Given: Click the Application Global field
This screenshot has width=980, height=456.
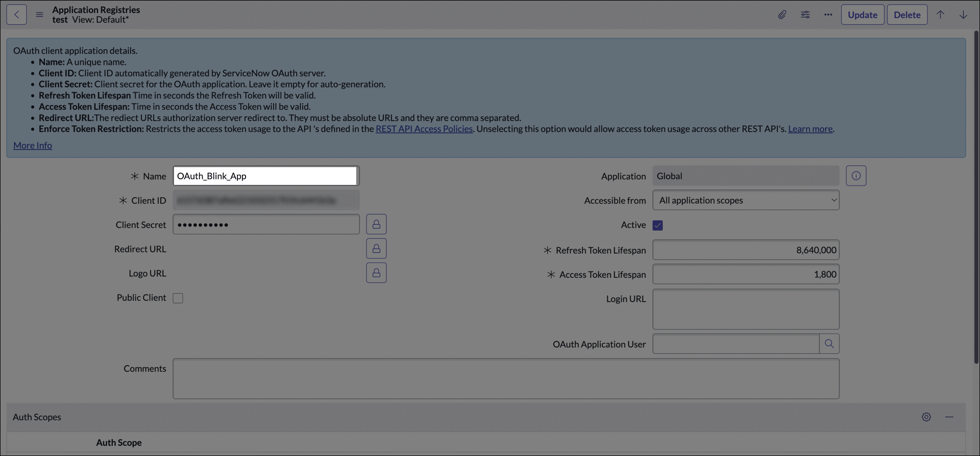Looking at the screenshot, I should [746, 176].
